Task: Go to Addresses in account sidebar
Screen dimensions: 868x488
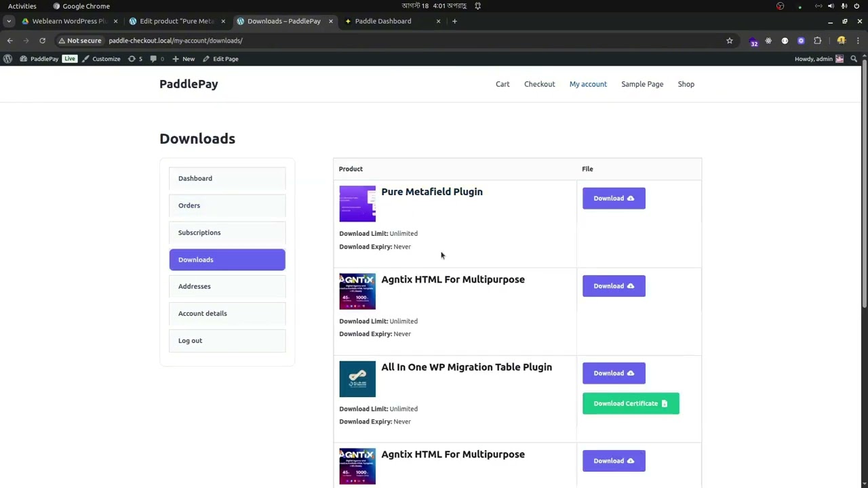Action: coord(227,286)
